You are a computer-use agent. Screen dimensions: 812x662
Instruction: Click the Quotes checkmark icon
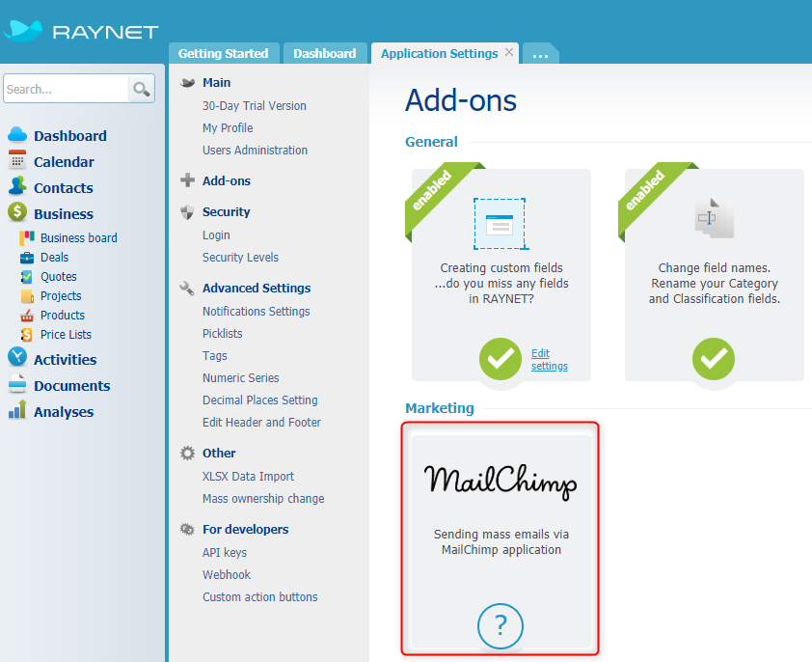(26, 277)
